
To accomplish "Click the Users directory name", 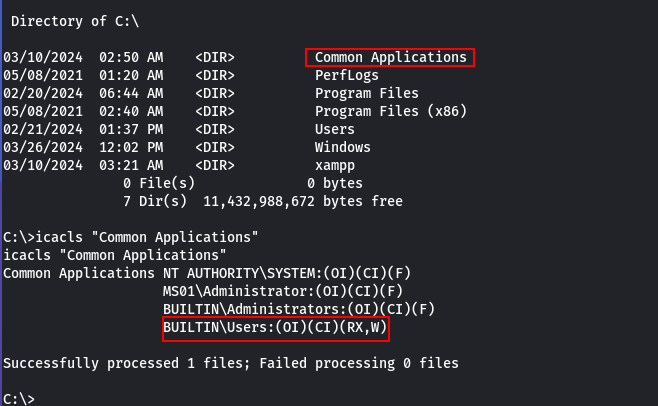I will [x=334, y=129].
